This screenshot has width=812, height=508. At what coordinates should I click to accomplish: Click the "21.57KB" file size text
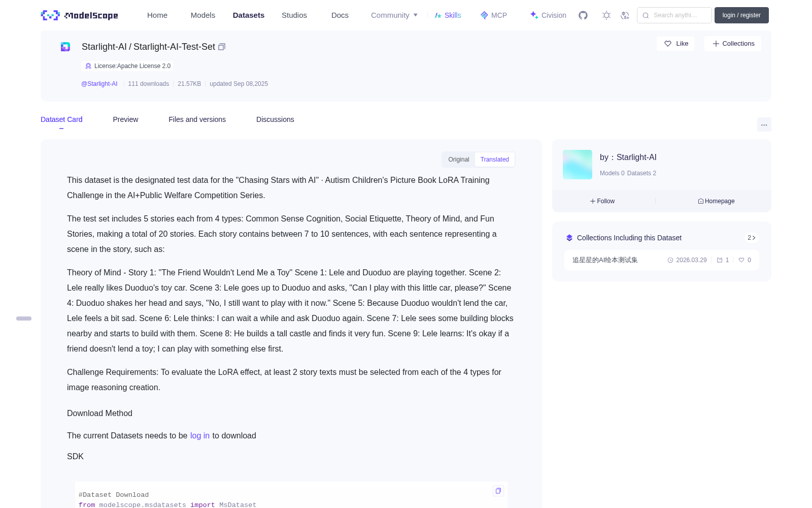click(x=189, y=84)
